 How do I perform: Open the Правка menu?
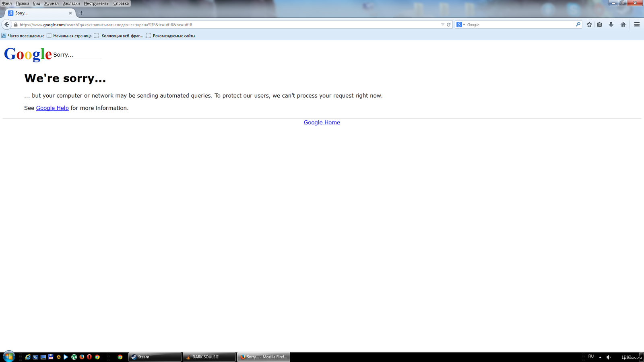pos(22,3)
